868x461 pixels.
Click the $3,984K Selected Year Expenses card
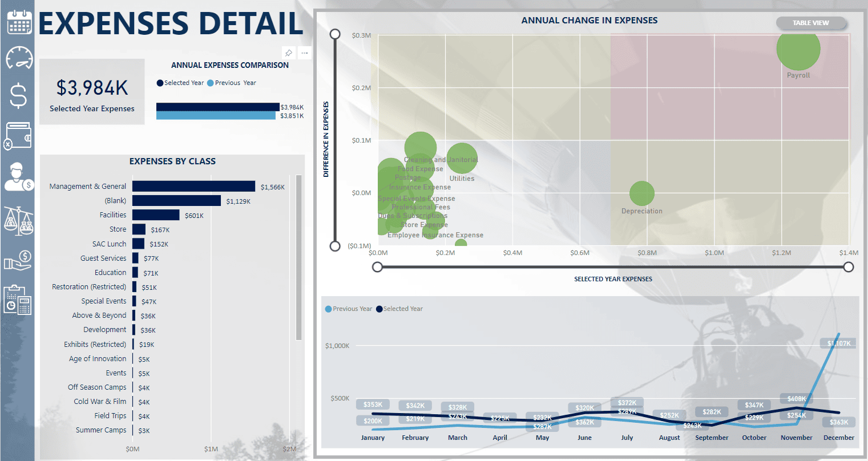pyautogui.click(x=92, y=92)
